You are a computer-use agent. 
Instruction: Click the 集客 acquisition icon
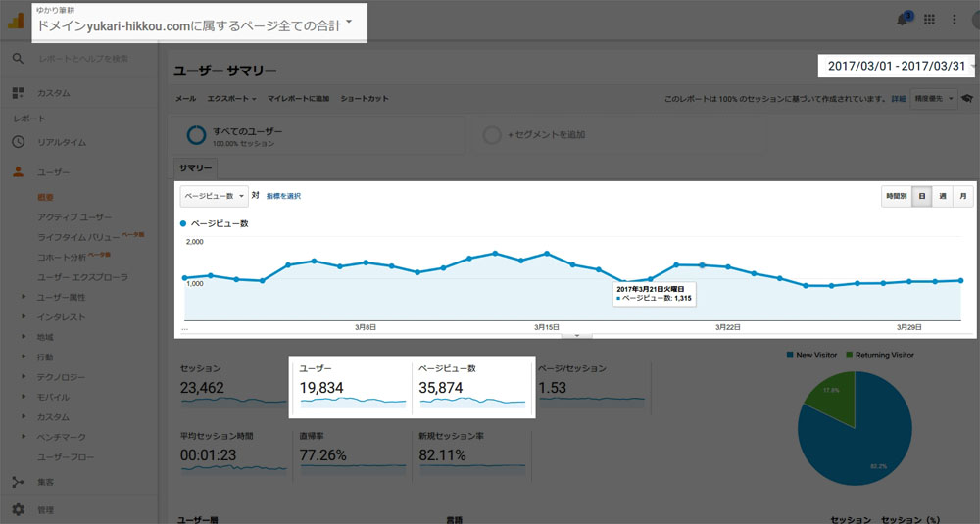coord(18,482)
